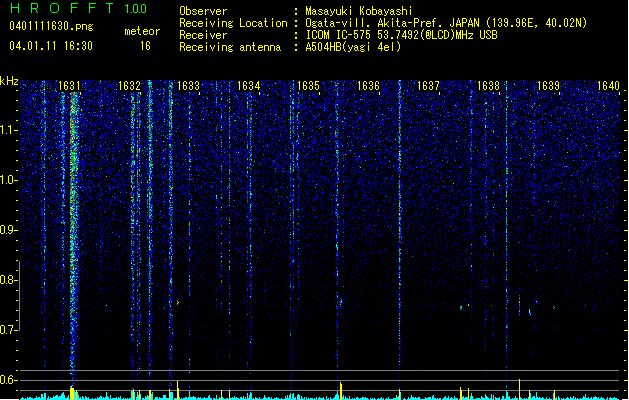Select the ICOM IC-575 receiver description
This screenshot has height=400, width=629.
pyautogui.click(x=401, y=35)
